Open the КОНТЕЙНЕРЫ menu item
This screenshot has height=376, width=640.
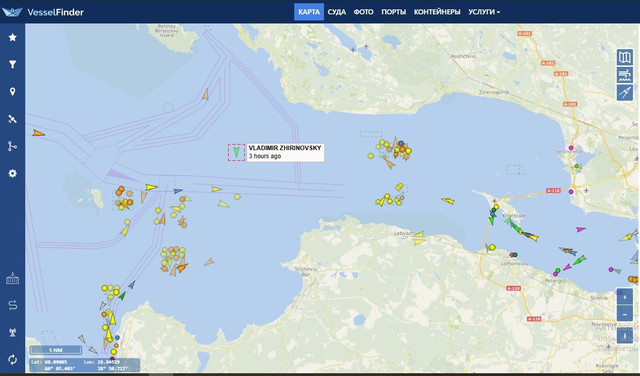coord(437,12)
